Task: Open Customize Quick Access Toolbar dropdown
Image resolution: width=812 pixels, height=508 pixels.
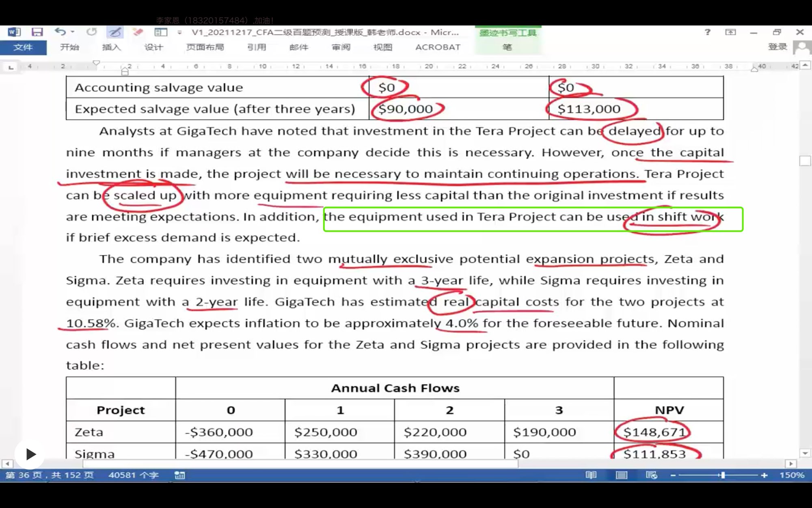Action: pyautogui.click(x=179, y=32)
